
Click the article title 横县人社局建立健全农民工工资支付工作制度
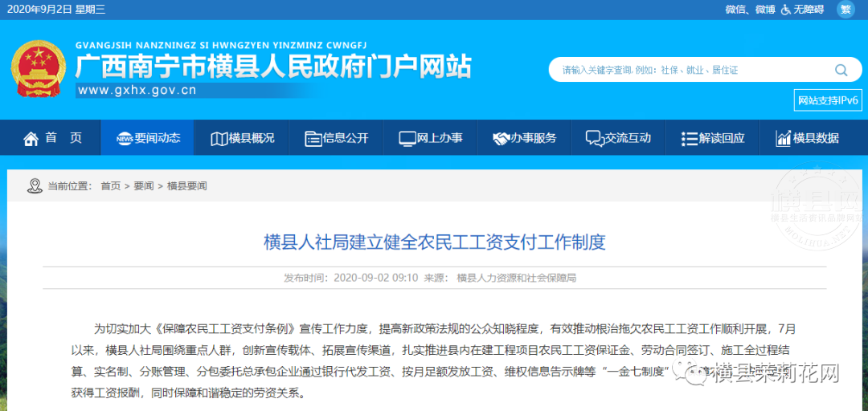tap(435, 243)
